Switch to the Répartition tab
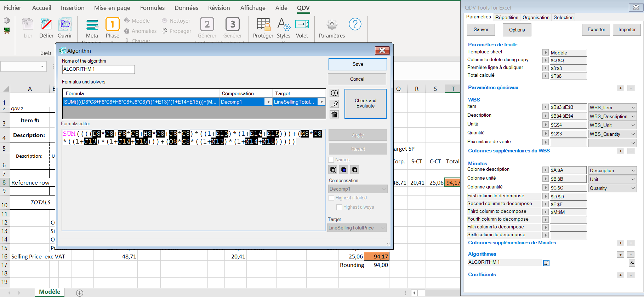 point(507,17)
